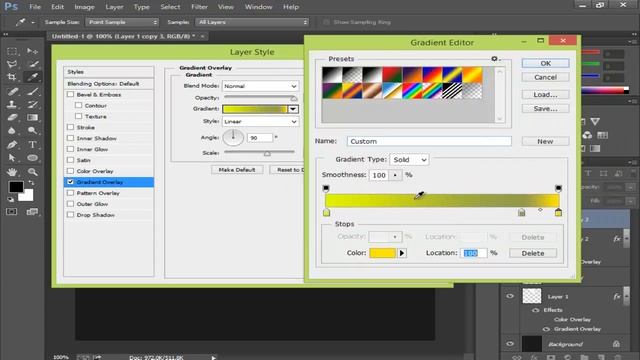Select the Crop tool
This screenshot has height=360, width=640.
(x=12, y=77)
